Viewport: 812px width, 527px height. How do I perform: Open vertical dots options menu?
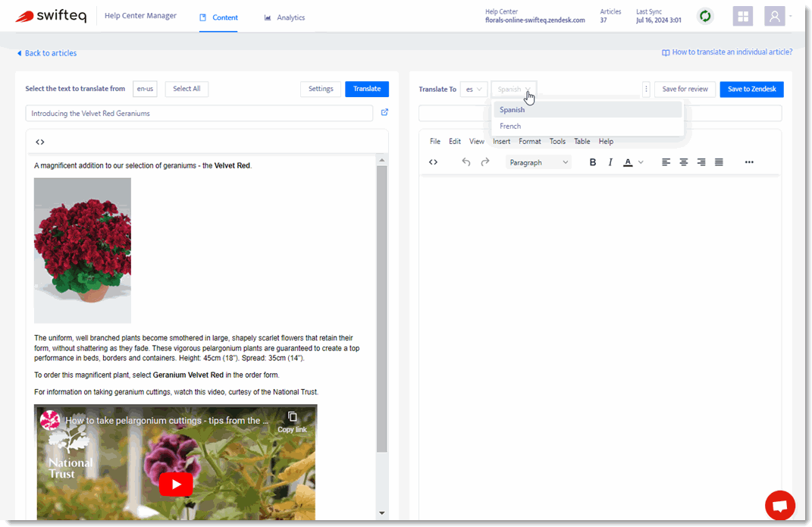pos(646,89)
